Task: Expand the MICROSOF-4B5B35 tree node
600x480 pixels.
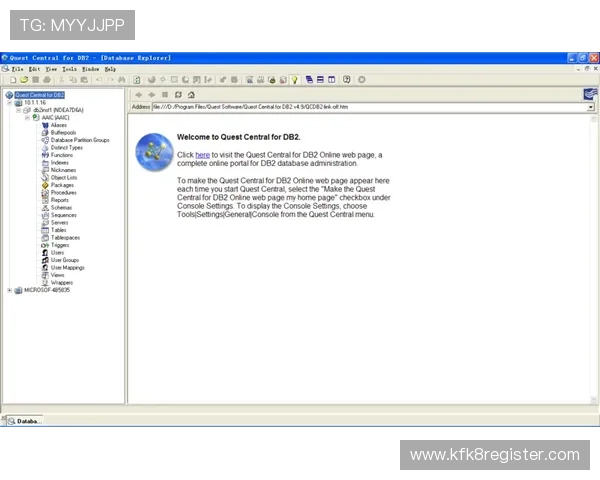Action: click(x=9, y=290)
